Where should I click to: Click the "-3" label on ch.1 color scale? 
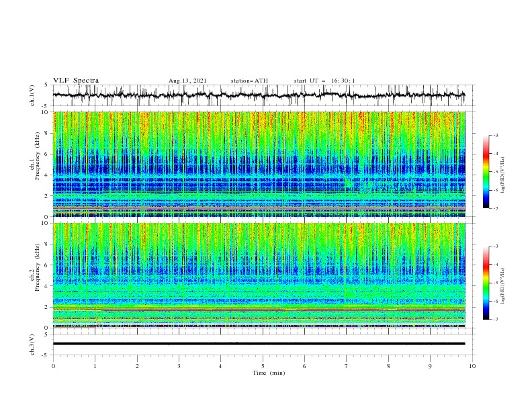pyautogui.click(x=495, y=136)
